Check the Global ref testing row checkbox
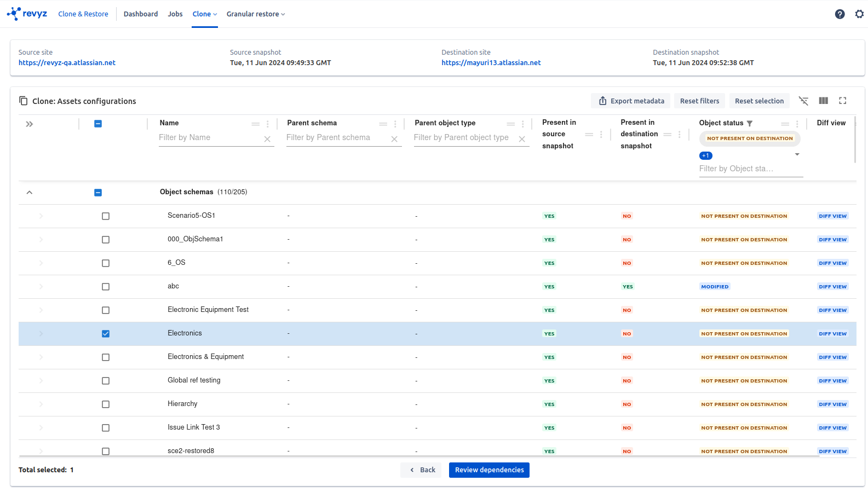The width and height of the screenshot is (868, 498). (x=106, y=381)
